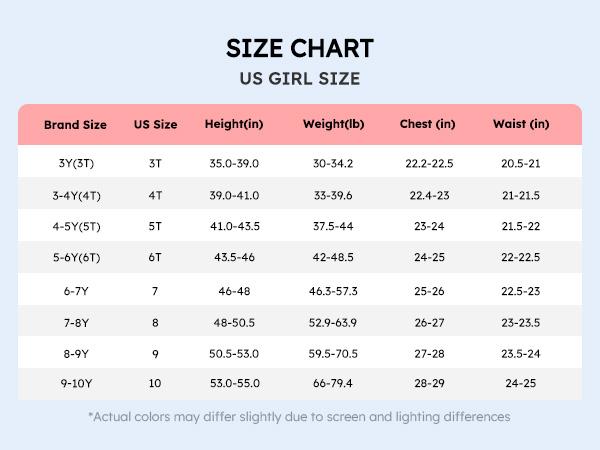
Task: Select the 8-9Y brand size cell
Action: [x=75, y=354]
